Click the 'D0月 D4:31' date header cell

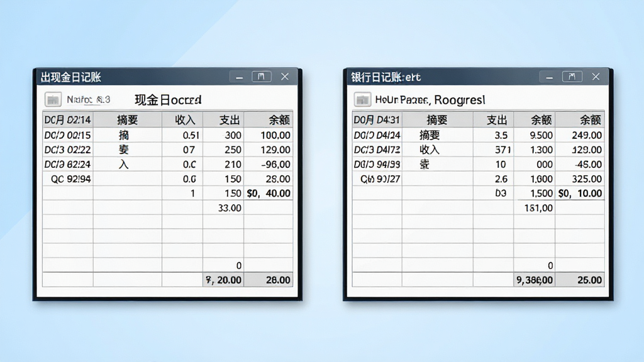[377, 120]
